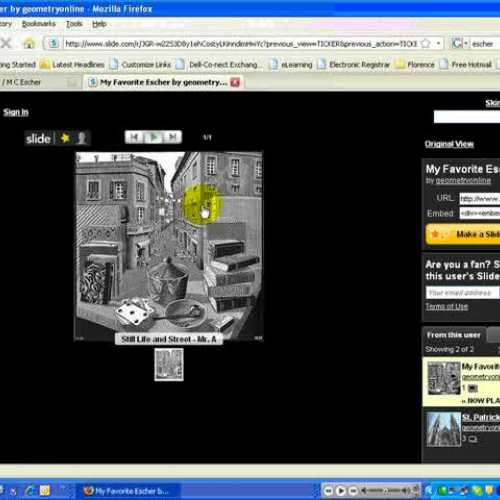
Task: Click the browser search field containing escher
Action: pyautogui.click(x=485, y=44)
